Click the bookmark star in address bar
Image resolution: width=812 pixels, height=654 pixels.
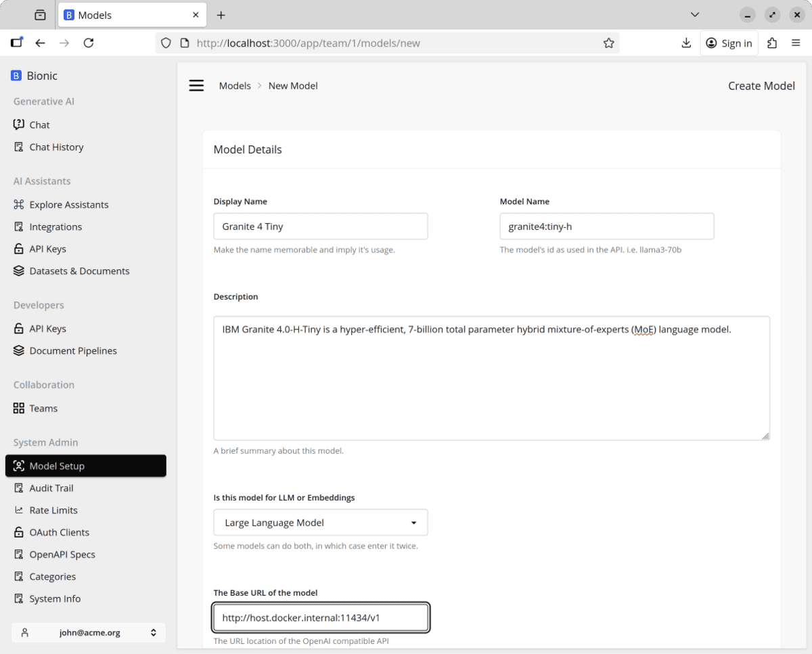click(608, 43)
